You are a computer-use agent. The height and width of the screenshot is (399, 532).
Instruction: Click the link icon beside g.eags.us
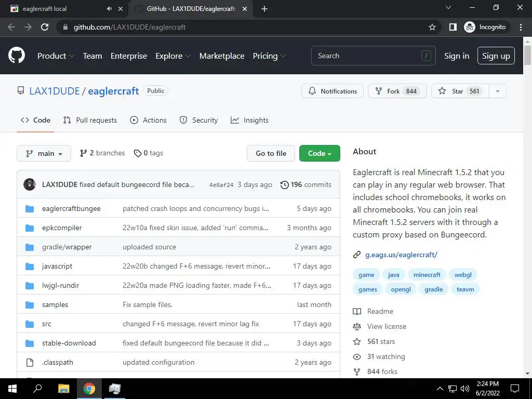(x=356, y=255)
